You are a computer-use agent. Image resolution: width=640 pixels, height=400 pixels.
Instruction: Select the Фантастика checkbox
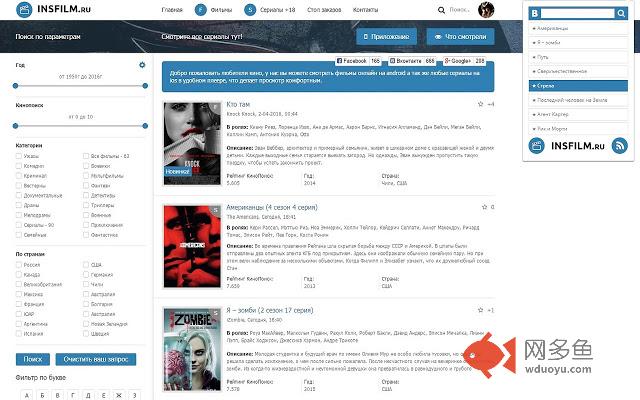pyautogui.click(x=86, y=235)
